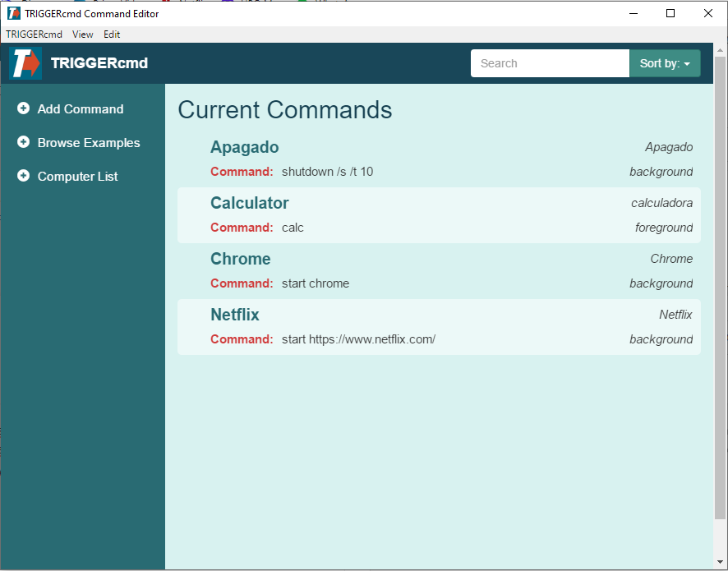Click the 'start chrome' command text
The image size is (728, 571).
point(316,283)
